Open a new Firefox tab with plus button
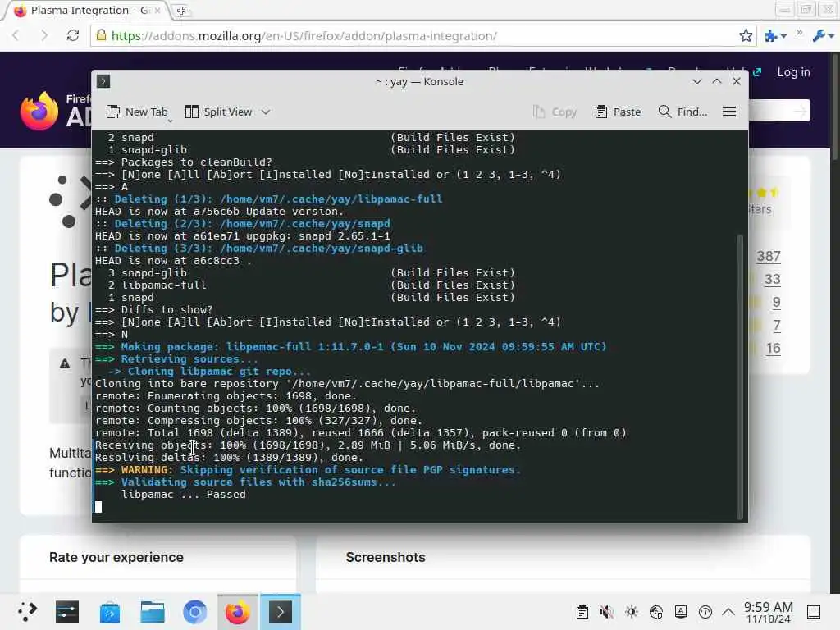Viewport: 840px width, 630px height. (181, 11)
